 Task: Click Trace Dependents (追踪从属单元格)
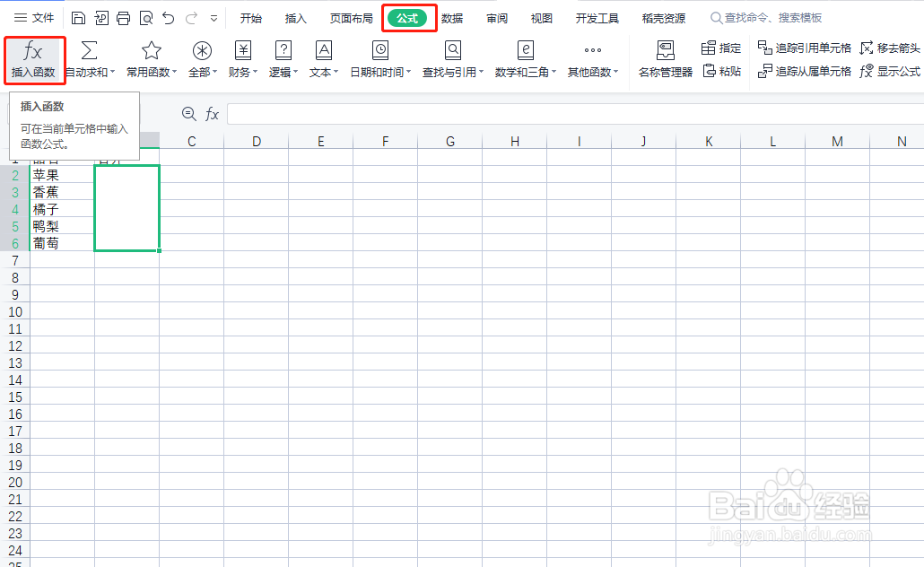pyautogui.click(x=805, y=71)
